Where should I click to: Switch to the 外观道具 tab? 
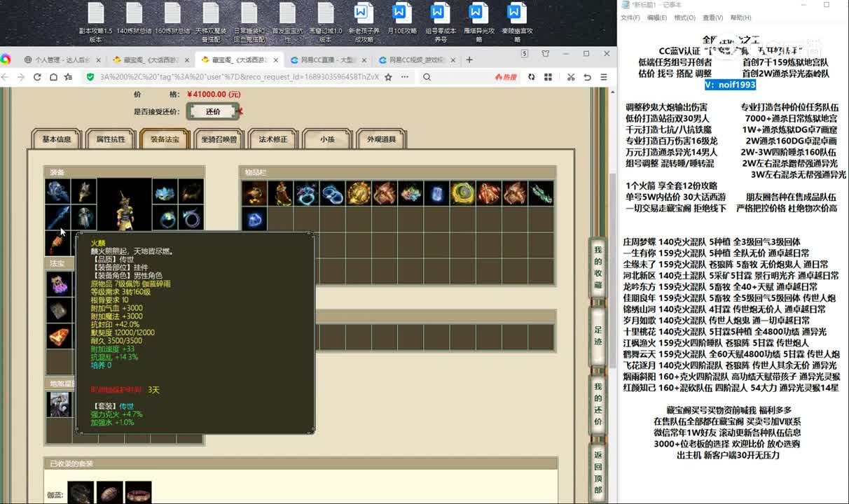(x=382, y=139)
